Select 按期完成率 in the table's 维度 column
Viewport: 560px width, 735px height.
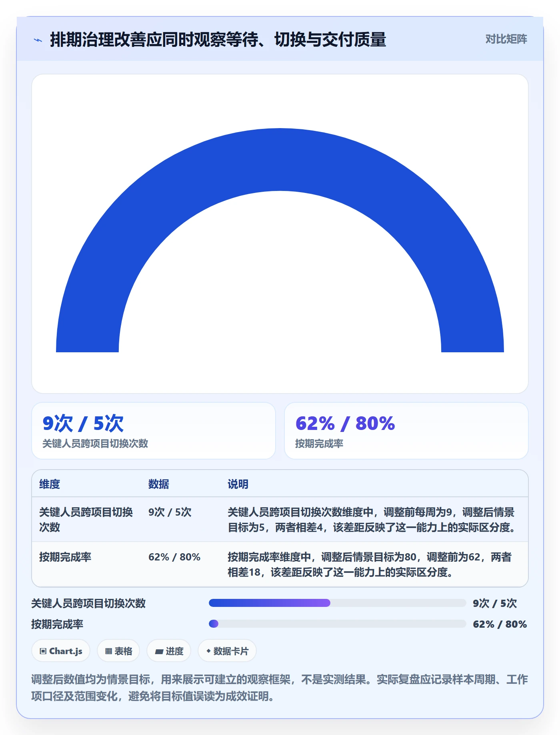pos(65,557)
